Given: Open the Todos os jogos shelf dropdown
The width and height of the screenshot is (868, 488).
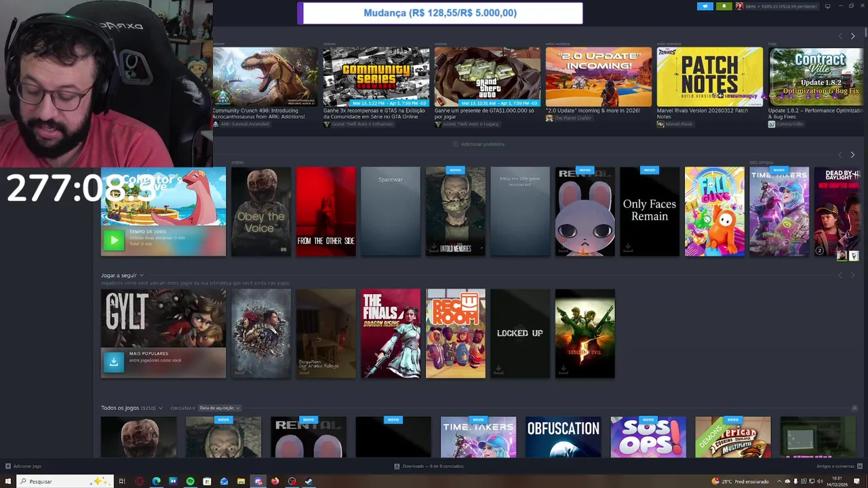Looking at the screenshot, I should 160,408.
